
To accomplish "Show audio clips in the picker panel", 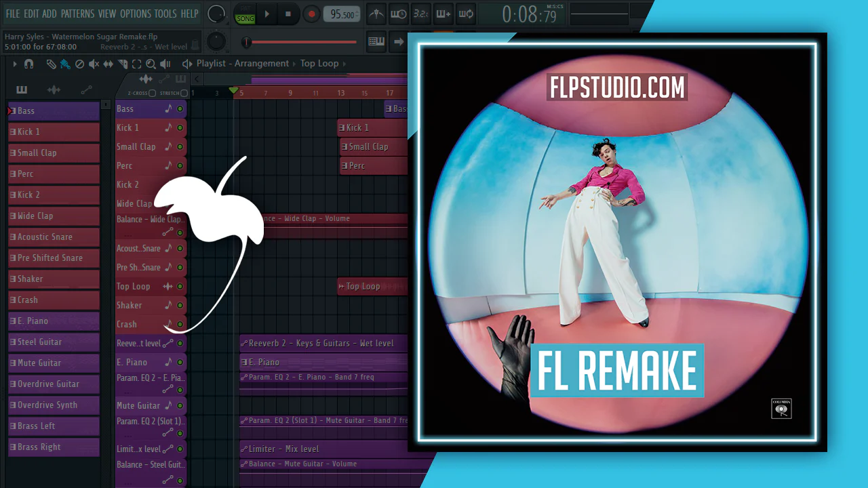I will [54, 89].
